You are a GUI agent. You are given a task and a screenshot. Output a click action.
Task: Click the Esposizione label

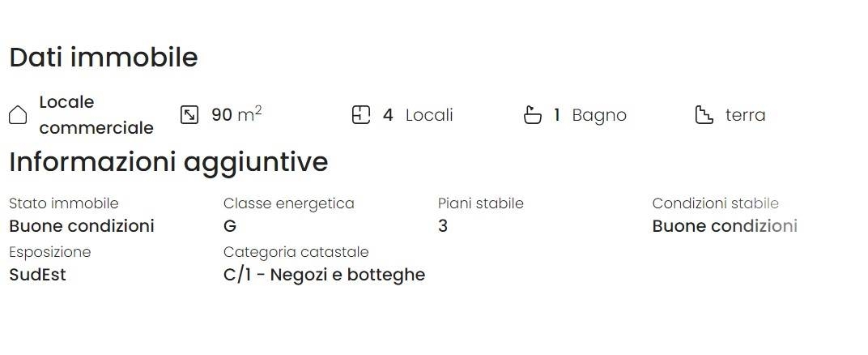(x=50, y=252)
